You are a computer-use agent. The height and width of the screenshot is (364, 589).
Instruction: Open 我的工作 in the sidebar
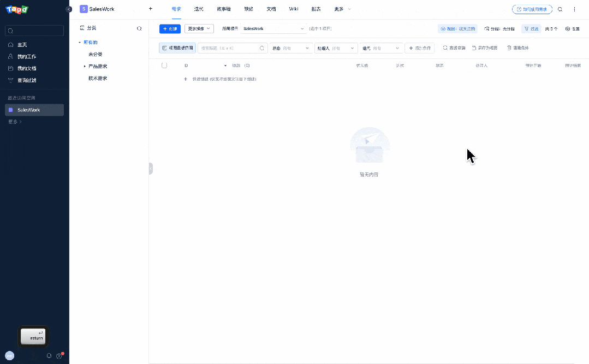tap(26, 57)
